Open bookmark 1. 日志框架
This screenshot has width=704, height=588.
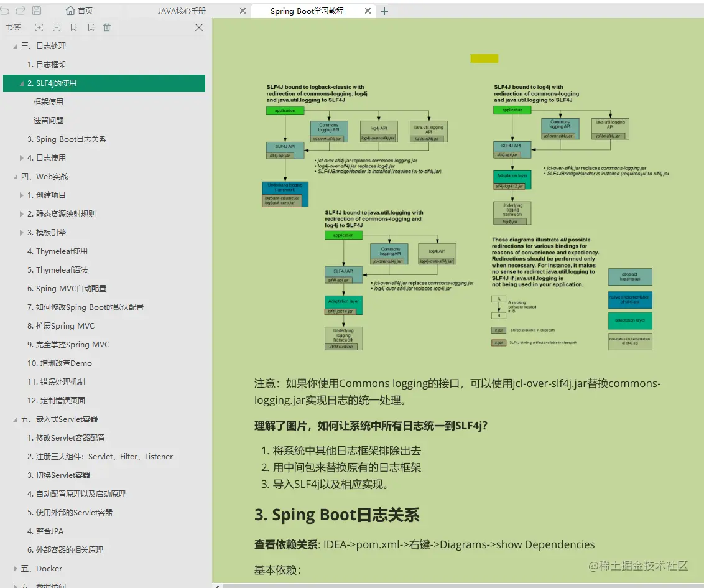pyautogui.click(x=47, y=64)
